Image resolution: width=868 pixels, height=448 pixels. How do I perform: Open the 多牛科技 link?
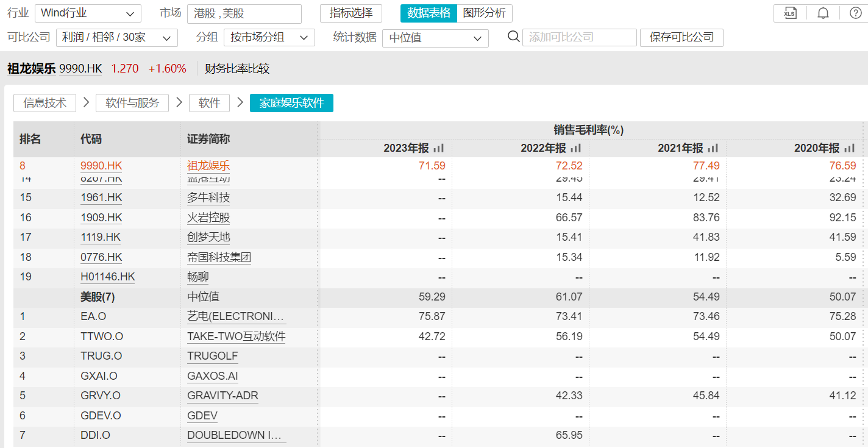click(x=208, y=197)
